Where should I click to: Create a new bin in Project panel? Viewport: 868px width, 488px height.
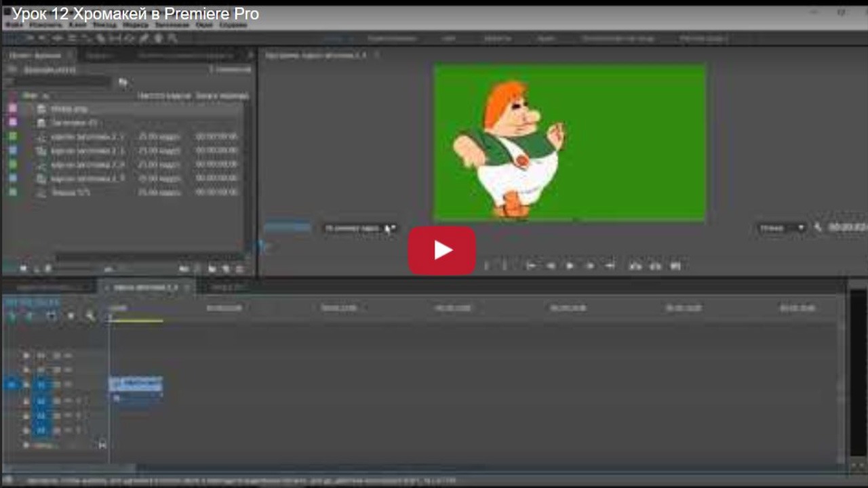click(x=212, y=269)
